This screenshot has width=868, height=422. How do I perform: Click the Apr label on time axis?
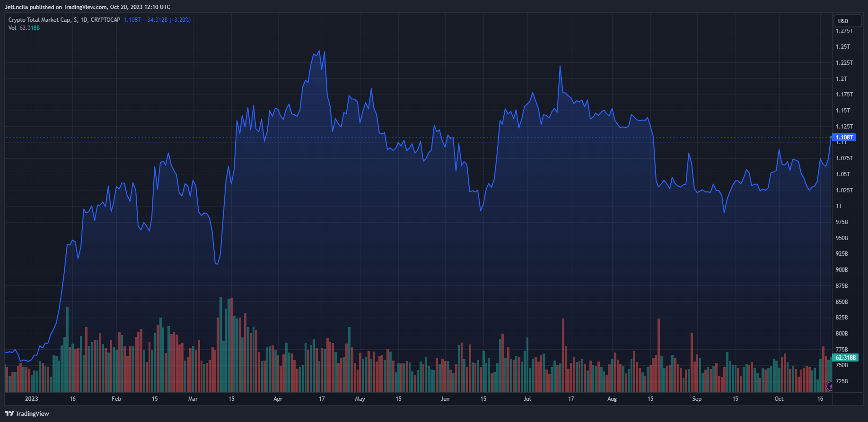[x=278, y=399]
